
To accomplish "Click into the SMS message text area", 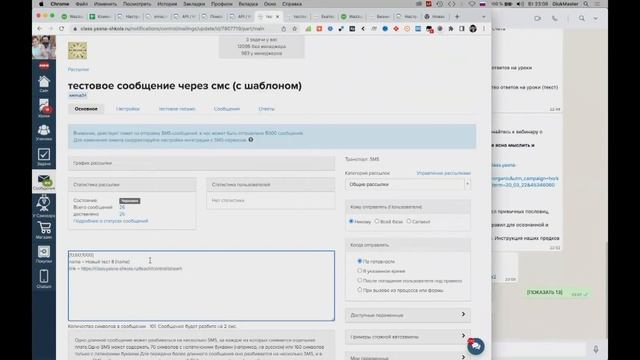I will coord(201,286).
